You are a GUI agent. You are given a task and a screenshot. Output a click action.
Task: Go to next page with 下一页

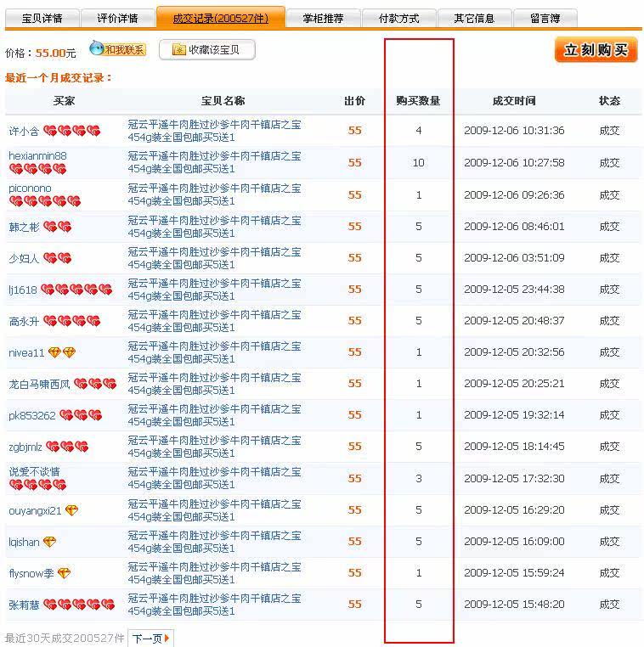pyautogui.click(x=150, y=639)
